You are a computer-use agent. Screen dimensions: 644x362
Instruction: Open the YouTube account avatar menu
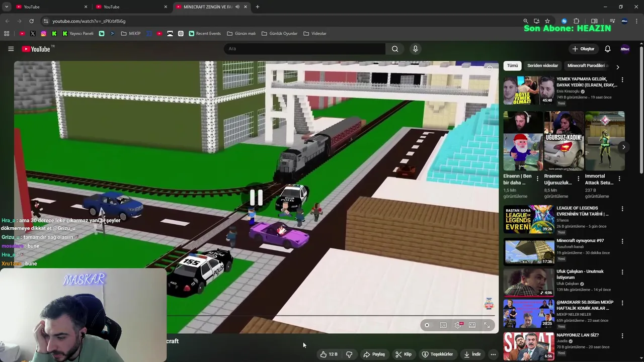pyautogui.click(x=625, y=49)
